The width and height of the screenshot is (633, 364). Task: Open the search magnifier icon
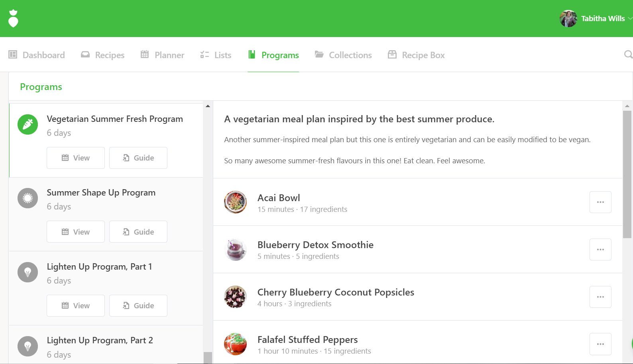(x=628, y=55)
